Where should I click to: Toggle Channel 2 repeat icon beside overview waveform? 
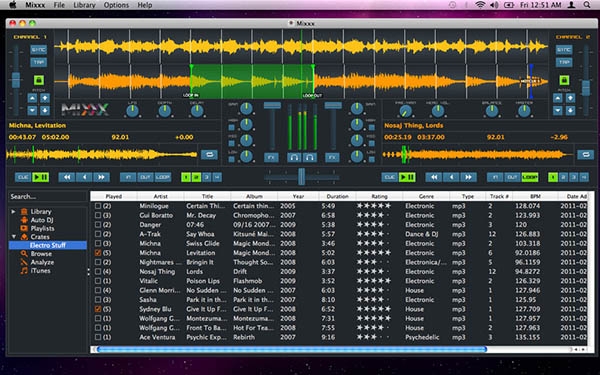click(x=585, y=155)
